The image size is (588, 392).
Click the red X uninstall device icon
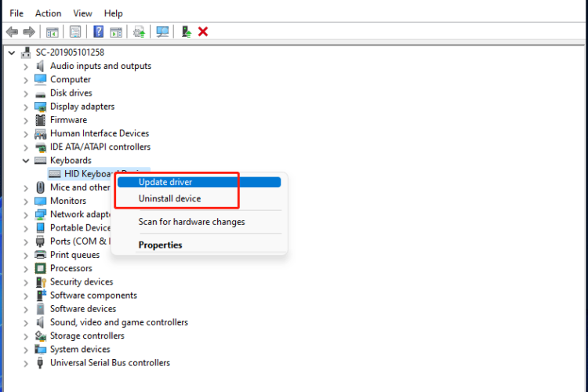pyautogui.click(x=203, y=31)
